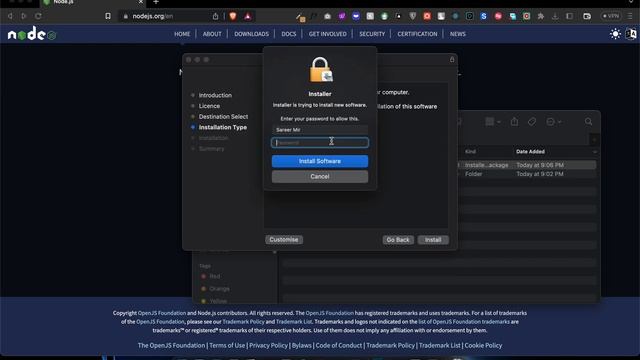Click the Brave Rewards triangle icon
This screenshot has width=640, height=360.
tap(247, 16)
